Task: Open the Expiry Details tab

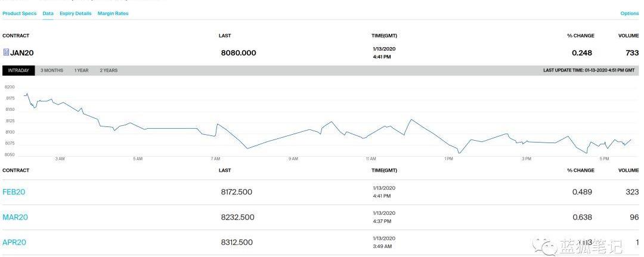Action: point(75,13)
